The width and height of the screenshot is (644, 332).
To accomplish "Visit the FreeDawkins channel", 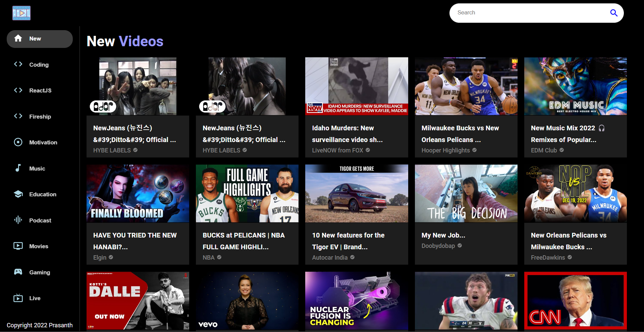I will (548, 258).
